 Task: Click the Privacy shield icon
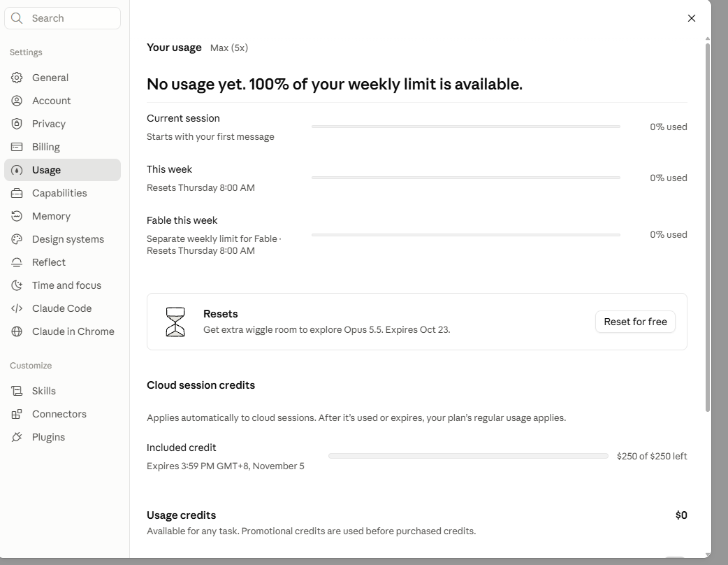pyautogui.click(x=17, y=124)
